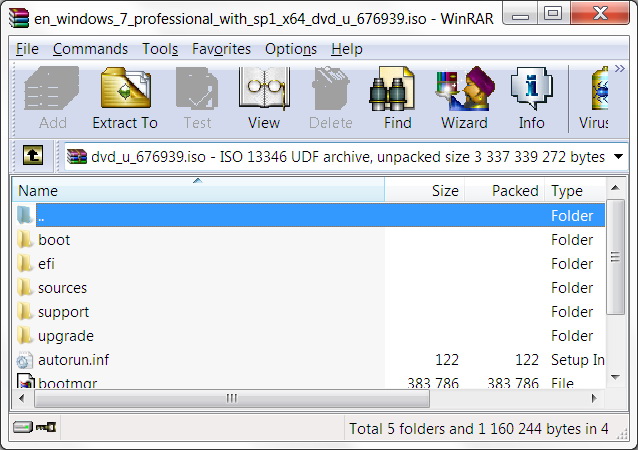Click the disk drive icon in status bar

pos(23,427)
